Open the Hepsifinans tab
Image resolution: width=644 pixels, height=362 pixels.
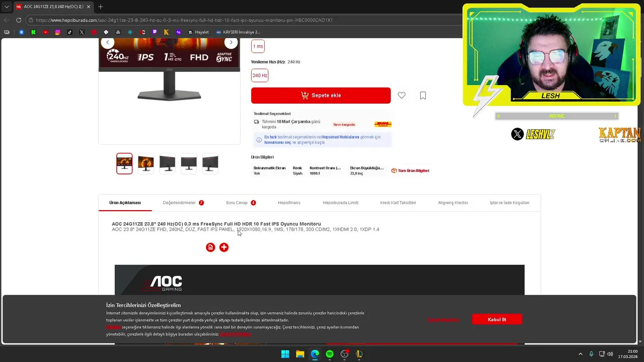pos(289,203)
